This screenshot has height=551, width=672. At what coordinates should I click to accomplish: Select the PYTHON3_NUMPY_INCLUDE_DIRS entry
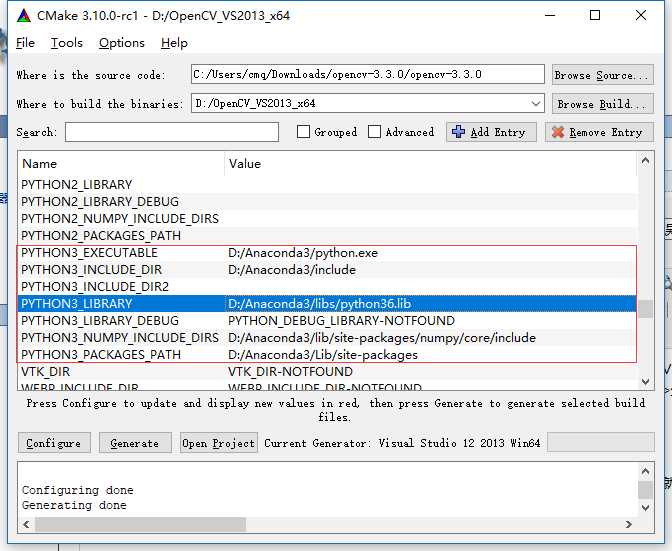(120, 338)
